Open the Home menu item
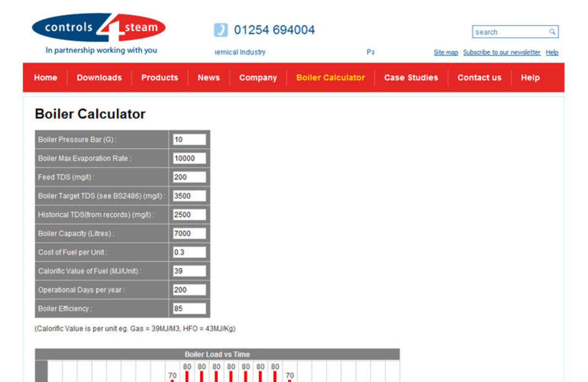Image resolution: width=588 pixels, height=382 pixels. click(x=45, y=78)
